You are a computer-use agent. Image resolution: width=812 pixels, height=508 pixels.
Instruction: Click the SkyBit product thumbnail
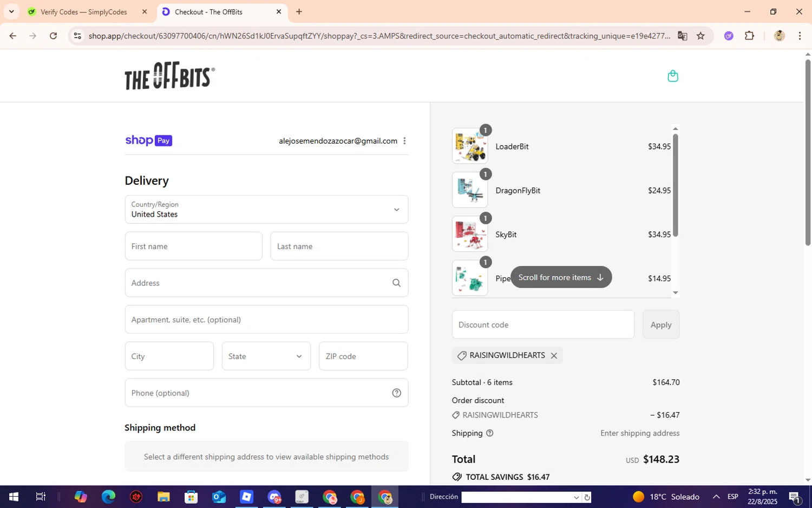pyautogui.click(x=470, y=234)
